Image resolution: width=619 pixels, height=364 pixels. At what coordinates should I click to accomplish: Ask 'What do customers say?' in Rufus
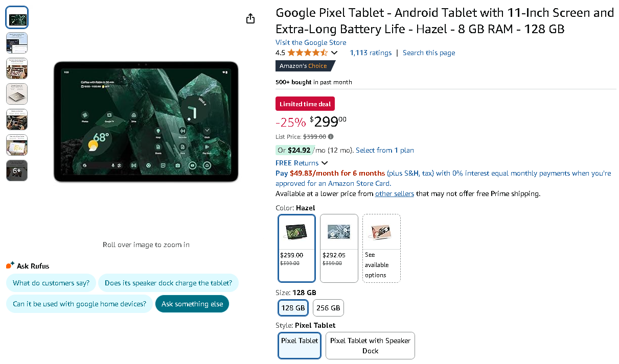(51, 282)
